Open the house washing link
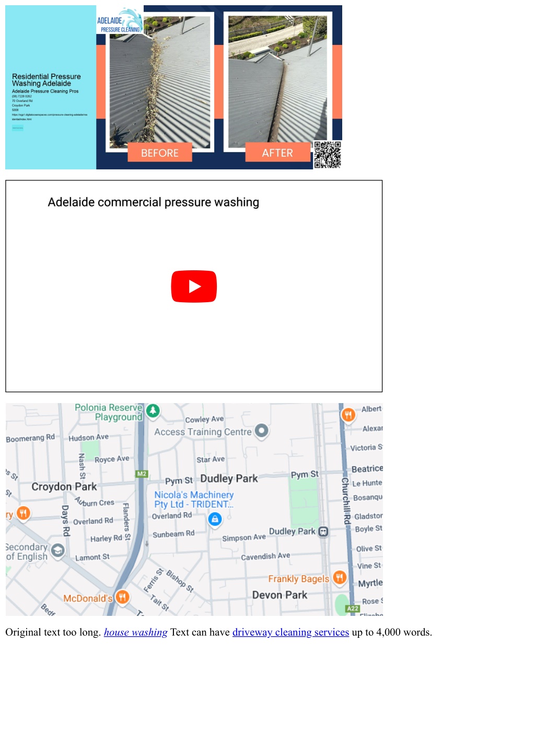This screenshot has width=535, height=756. [x=136, y=632]
